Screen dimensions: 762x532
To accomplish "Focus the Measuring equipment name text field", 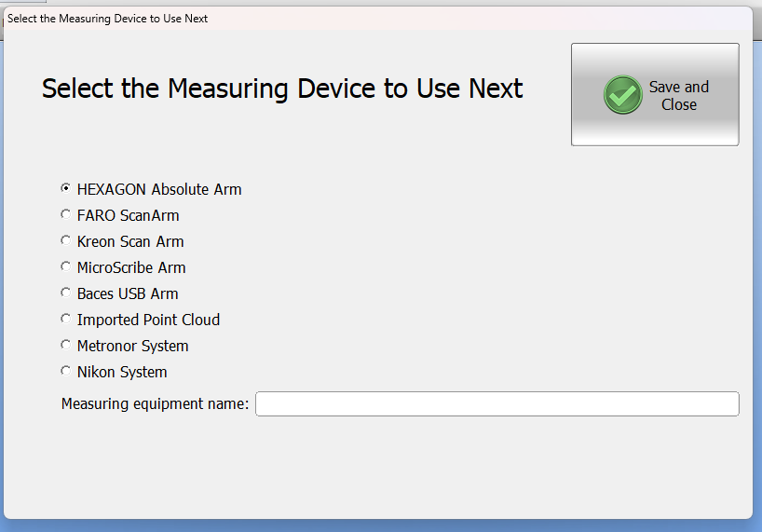I will click(x=497, y=403).
